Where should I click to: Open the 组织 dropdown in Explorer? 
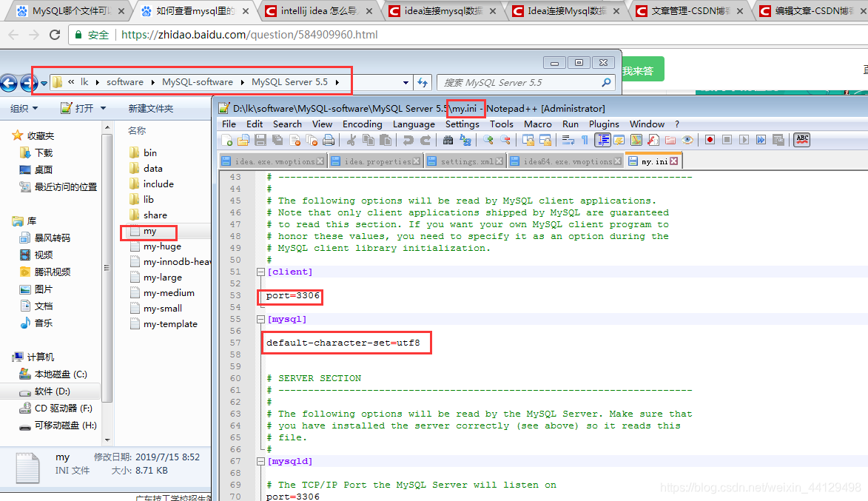coord(24,109)
